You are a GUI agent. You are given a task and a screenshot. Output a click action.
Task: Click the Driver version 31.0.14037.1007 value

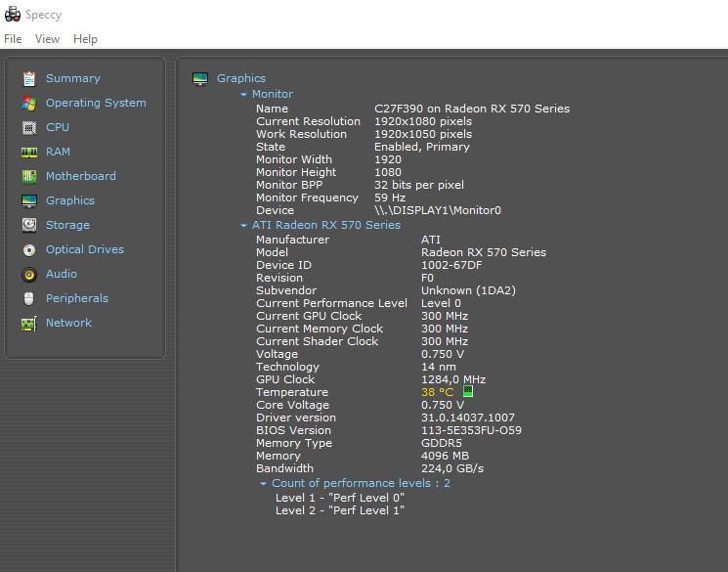tap(467, 418)
